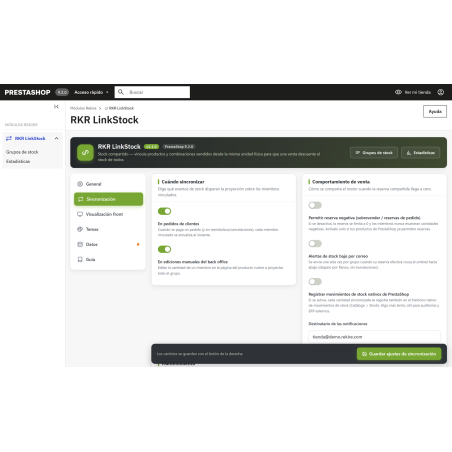Open the General tab

(x=108, y=184)
